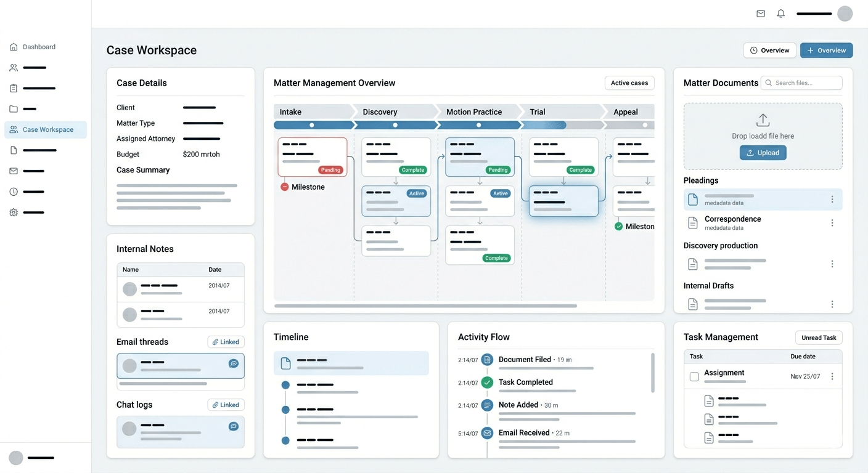Click the notifications bell icon
Screen dimensions: 868x473
[781, 14]
